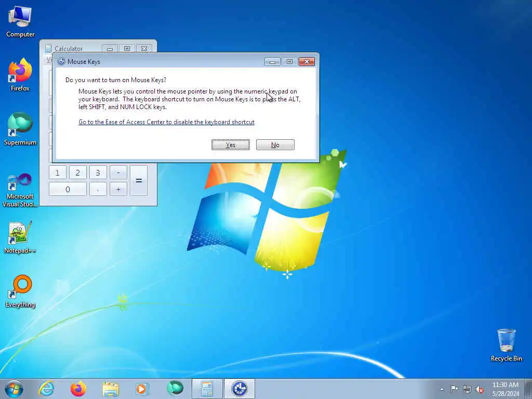Switch to Calculator taskbar button
532x399 pixels.
(x=207, y=389)
